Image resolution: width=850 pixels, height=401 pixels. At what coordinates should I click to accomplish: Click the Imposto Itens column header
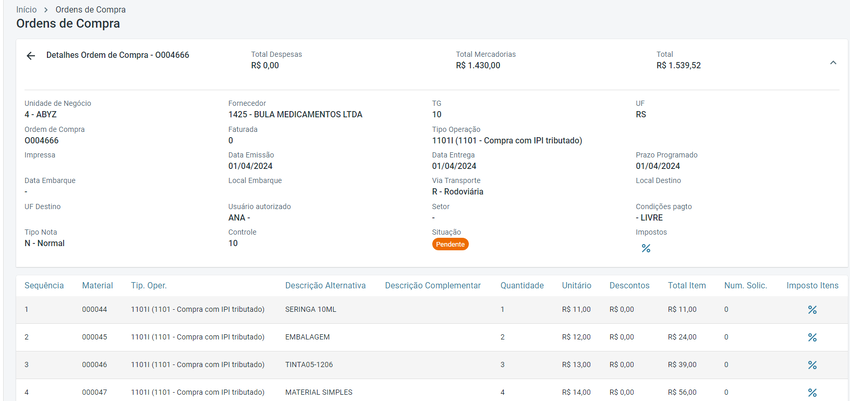(x=813, y=286)
